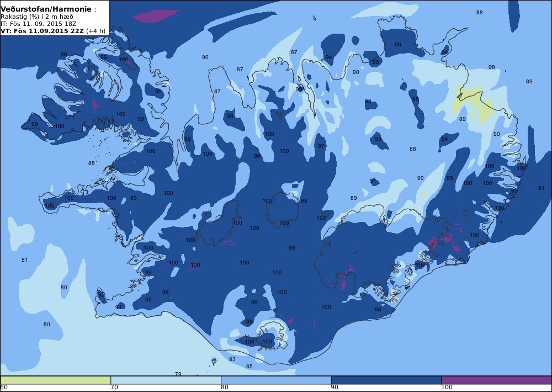Click the '81' humidity value over the ocean
Screen dimensions: 552x392
(x=24, y=260)
